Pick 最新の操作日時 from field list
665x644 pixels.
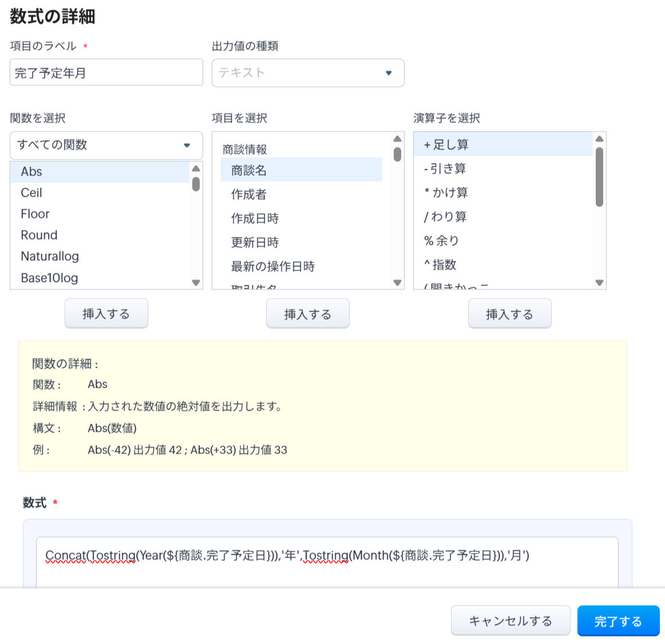272,267
